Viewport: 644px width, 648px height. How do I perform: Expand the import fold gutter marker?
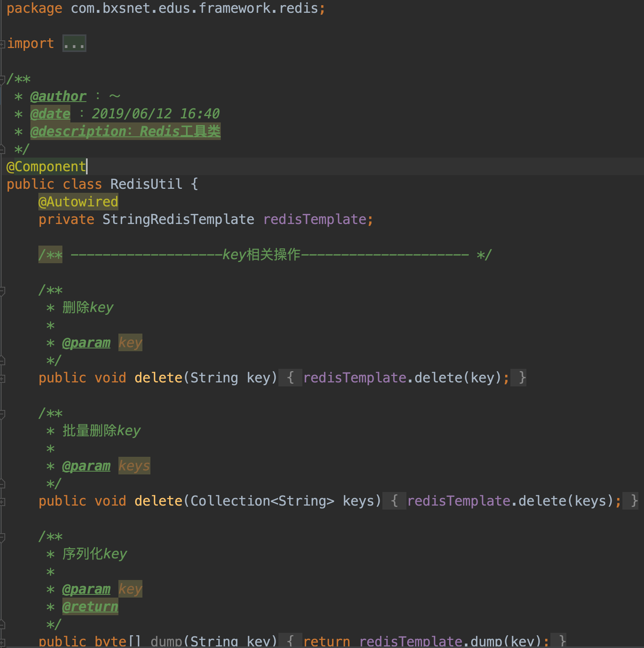click(x=2, y=44)
